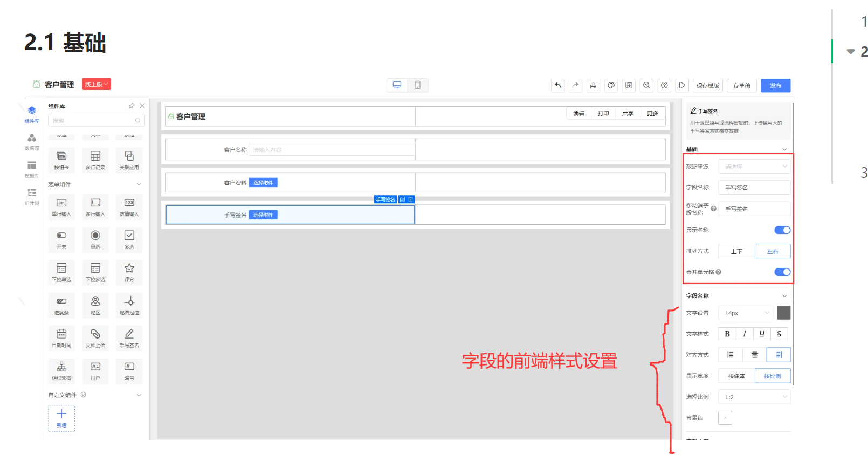Collapse the 表单组件 group
Screen dimensions: 868x455
pos(139,184)
